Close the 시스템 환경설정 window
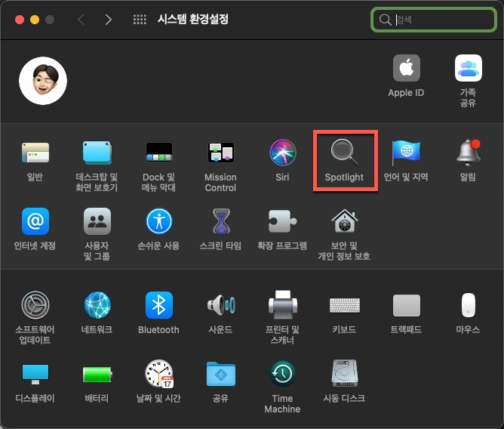 tap(20, 20)
